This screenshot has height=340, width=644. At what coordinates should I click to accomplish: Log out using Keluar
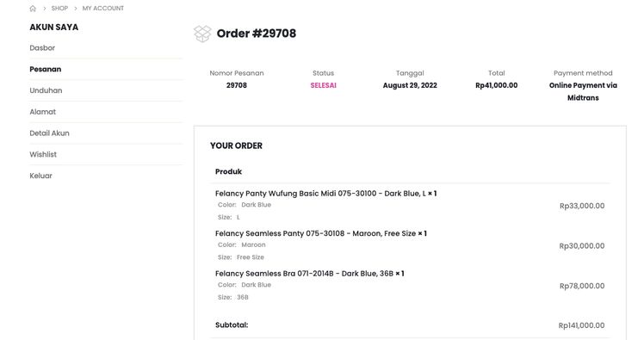[x=41, y=176]
